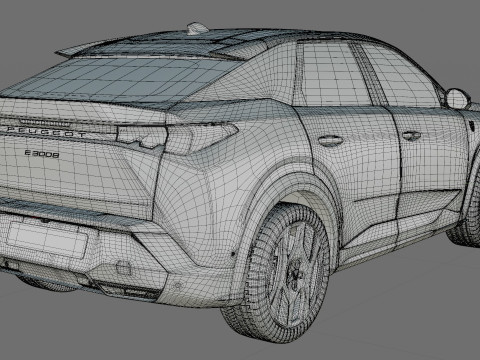The width and height of the screenshot is (480, 360).
Task: Click the PEUGEOT lettering on the tailgate
Action: [x=46, y=132]
